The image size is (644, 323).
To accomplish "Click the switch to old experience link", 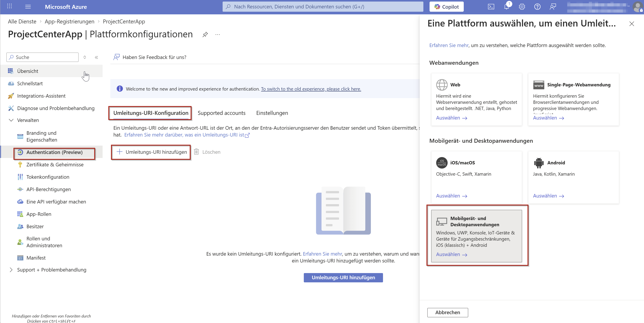I will click(x=311, y=89).
